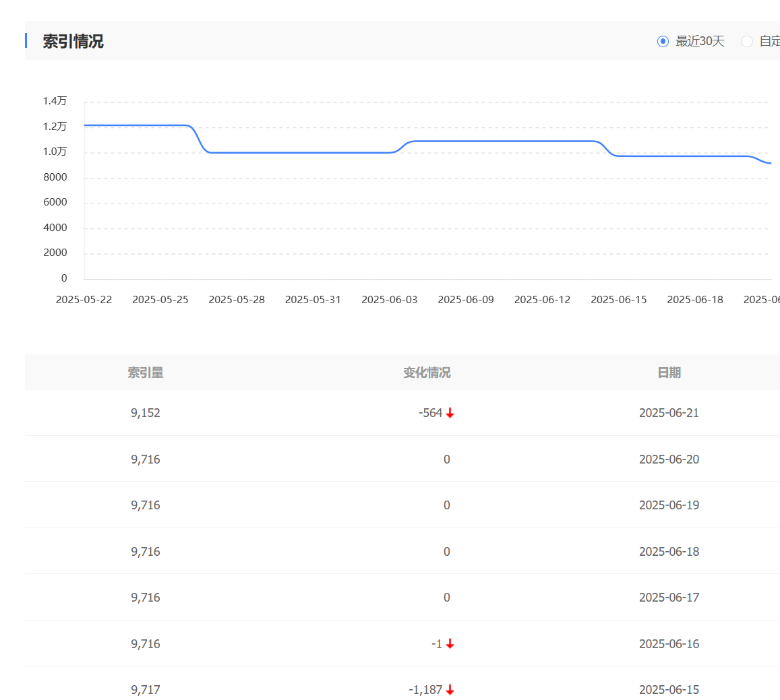Click chart y-axis label 1.4万

coord(55,101)
